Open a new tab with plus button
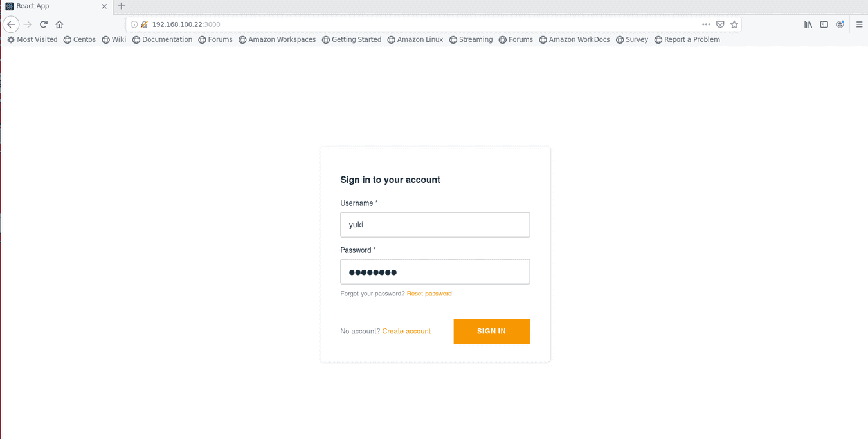Image resolution: width=868 pixels, height=439 pixels. coord(121,6)
